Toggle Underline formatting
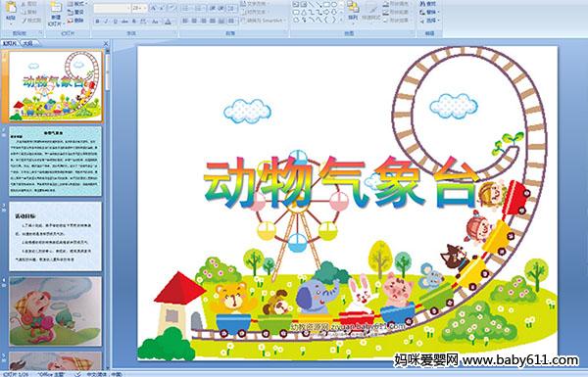The height and width of the screenshot is (377, 588). tap(115, 22)
